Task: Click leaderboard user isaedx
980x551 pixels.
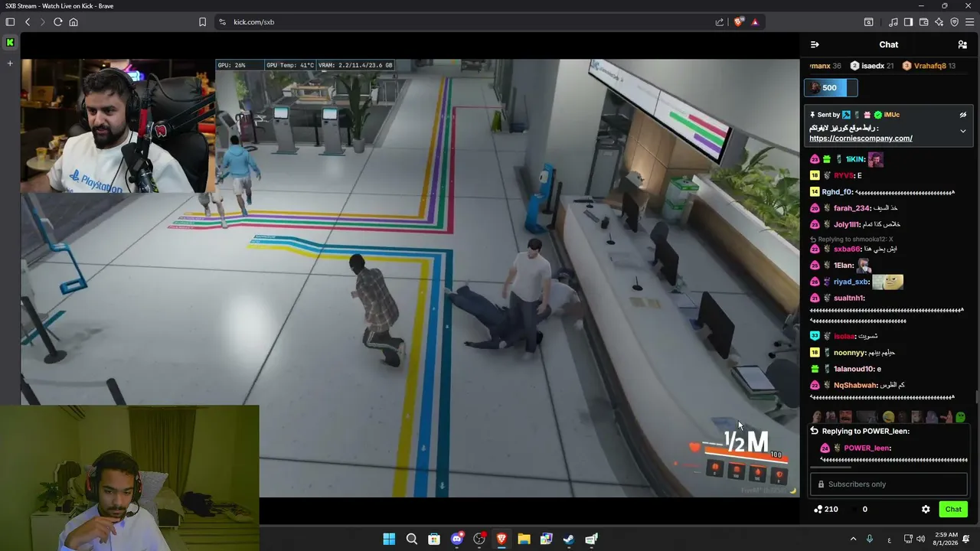Action: tap(872, 66)
